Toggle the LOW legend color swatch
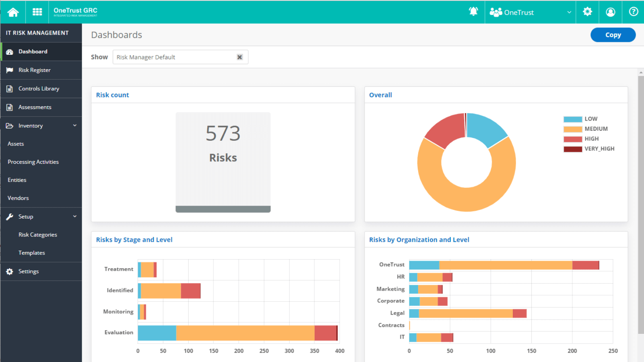Image resolution: width=644 pixels, height=362 pixels. pyautogui.click(x=573, y=119)
